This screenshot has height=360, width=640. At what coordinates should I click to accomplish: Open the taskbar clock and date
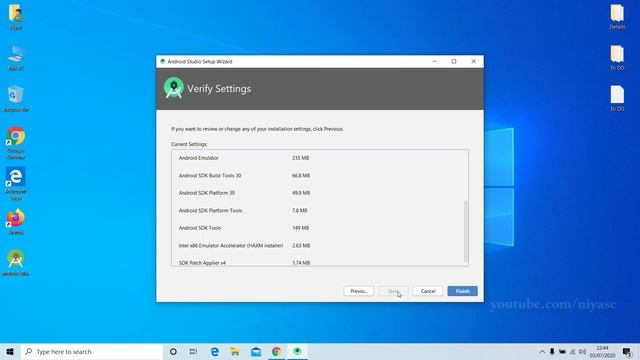(x=602, y=351)
